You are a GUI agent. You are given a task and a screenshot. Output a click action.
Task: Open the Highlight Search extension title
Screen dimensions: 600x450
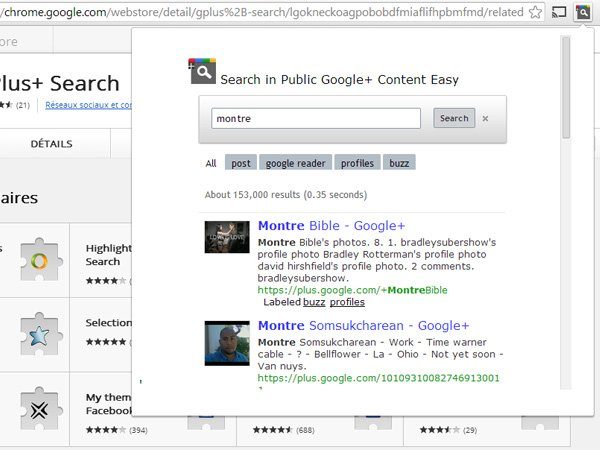click(x=108, y=255)
